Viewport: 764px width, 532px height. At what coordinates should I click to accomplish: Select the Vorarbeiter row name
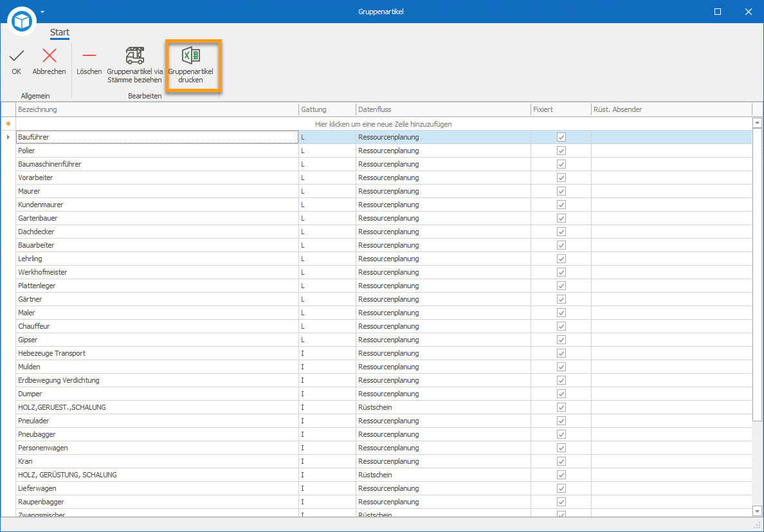point(35,178)
